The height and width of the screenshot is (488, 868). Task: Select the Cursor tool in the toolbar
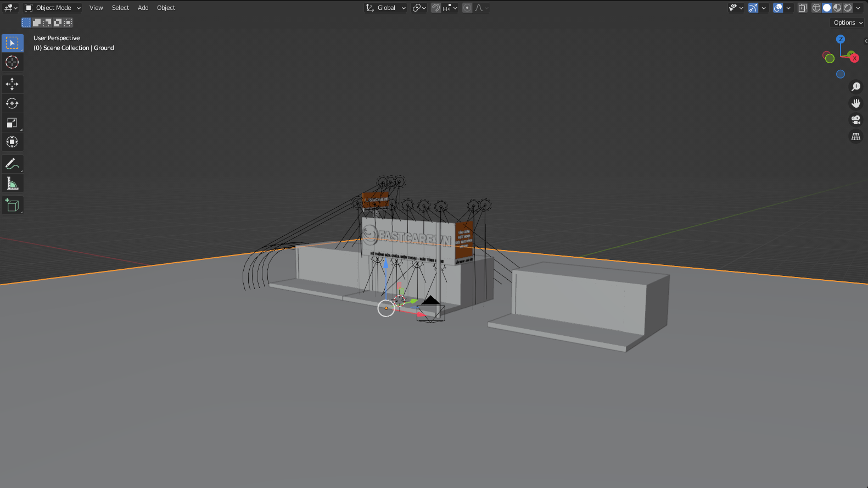12,62
